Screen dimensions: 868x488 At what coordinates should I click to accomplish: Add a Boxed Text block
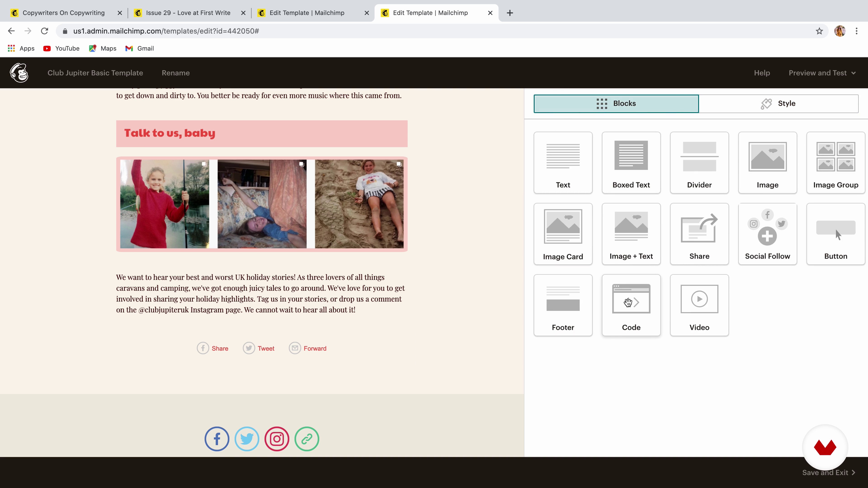click(x=631, y=163)
